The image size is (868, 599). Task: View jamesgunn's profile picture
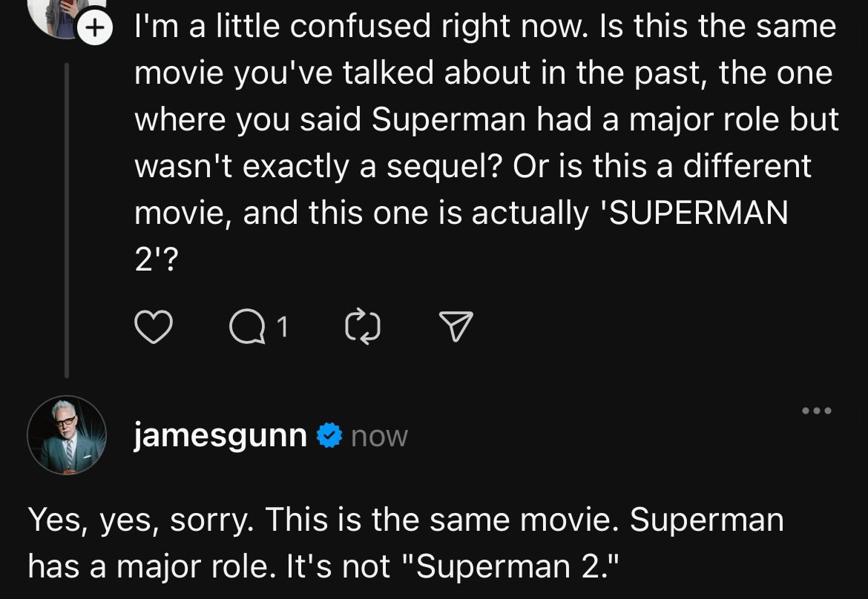(67, 435)
